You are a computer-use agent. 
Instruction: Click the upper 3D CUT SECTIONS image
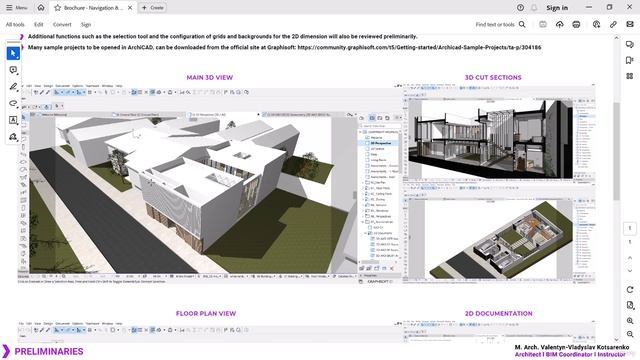point(499,133)
